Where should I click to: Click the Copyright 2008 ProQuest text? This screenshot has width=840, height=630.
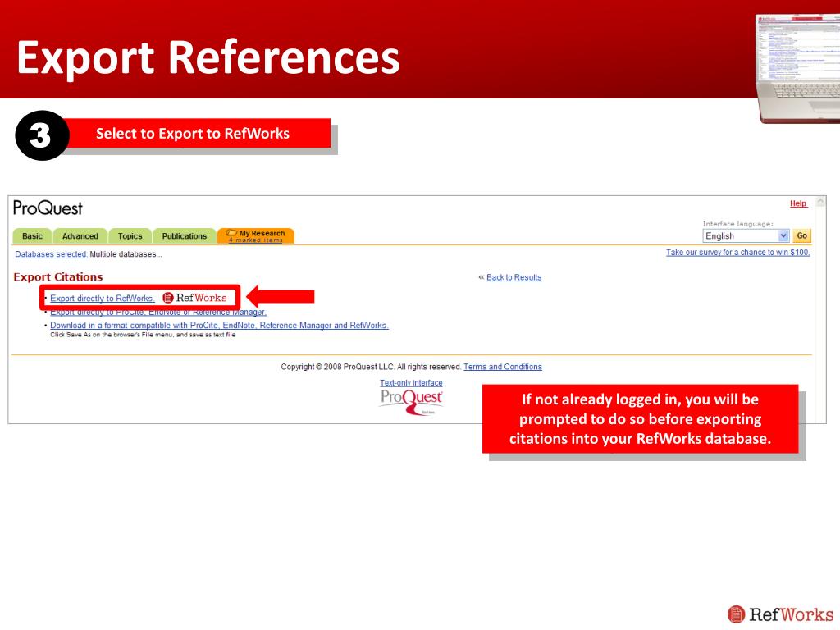371,367
